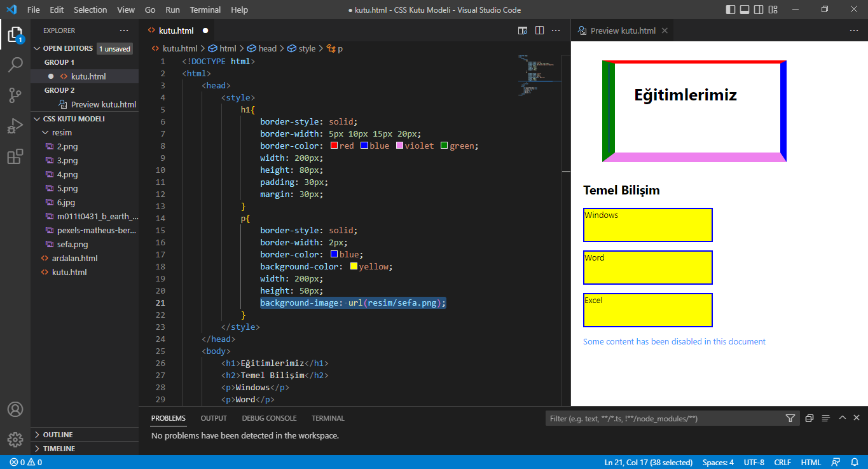Switch to the Debug Console tab
This screenshot has height=469, width=868.
click(x=269, y=418)
